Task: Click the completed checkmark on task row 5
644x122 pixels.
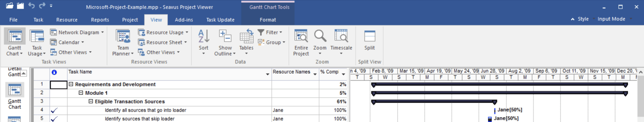Action: (x=54, y=119)
